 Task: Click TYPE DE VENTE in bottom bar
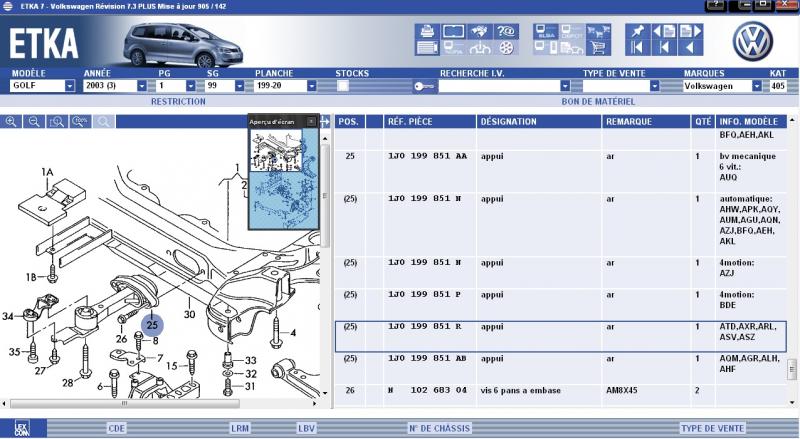[712, 428]
